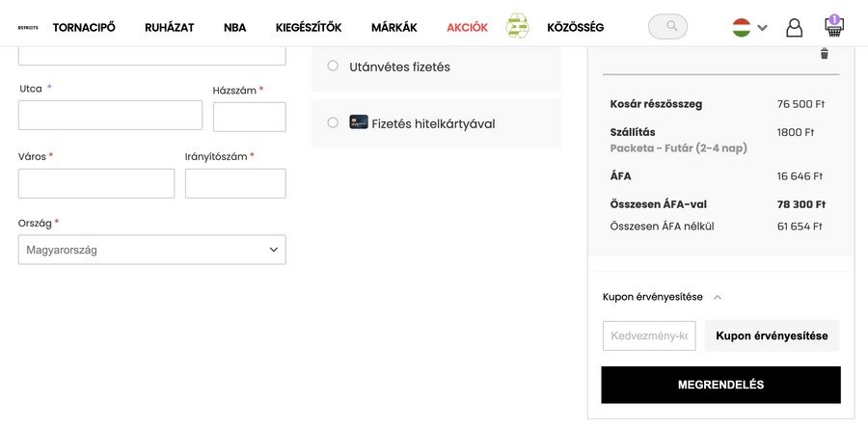Click the Kupon érvényesítése apply button
Screen dimensions: 868x429
point(772,335)
